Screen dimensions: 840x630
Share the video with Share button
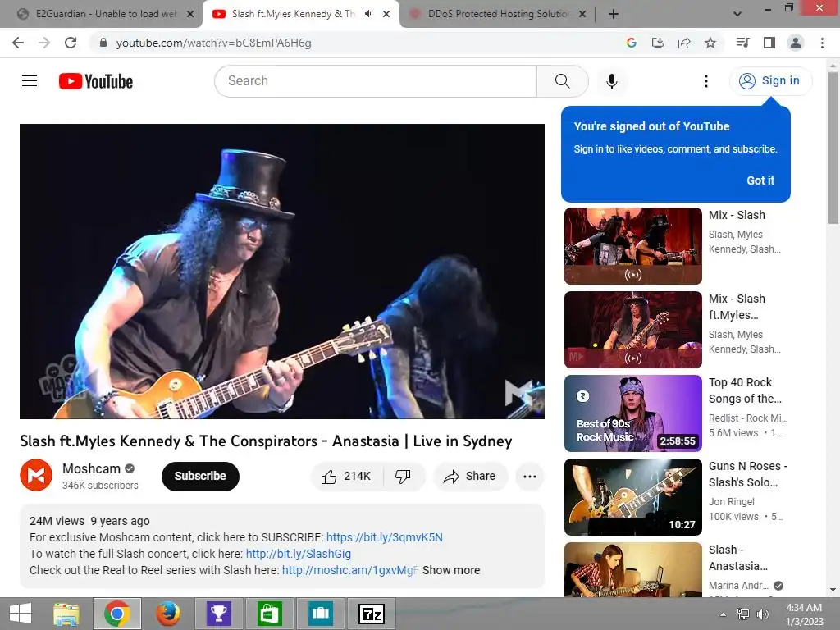[470, 477]
